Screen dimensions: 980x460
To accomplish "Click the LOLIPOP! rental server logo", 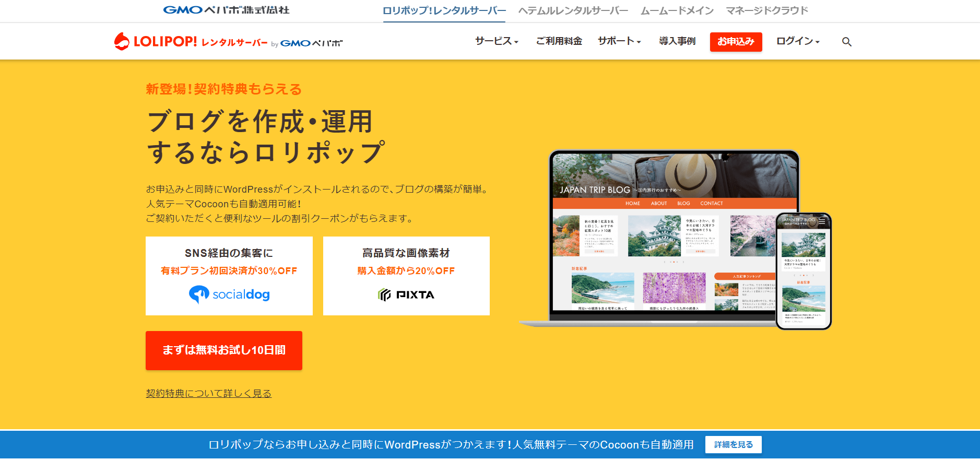I will point(228,41).
